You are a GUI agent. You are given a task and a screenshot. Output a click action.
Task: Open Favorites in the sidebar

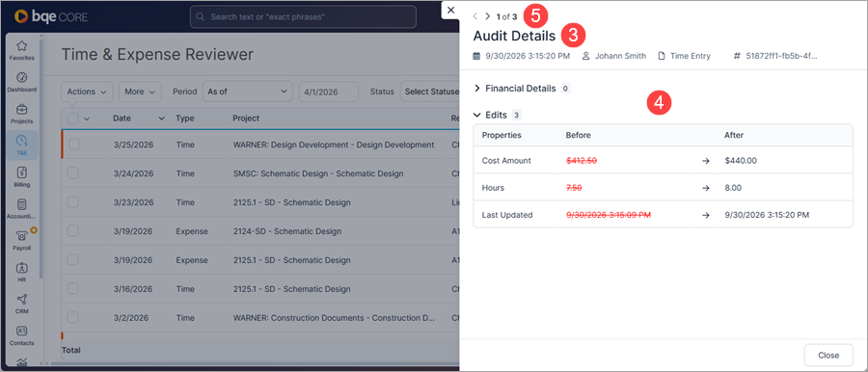21,50
